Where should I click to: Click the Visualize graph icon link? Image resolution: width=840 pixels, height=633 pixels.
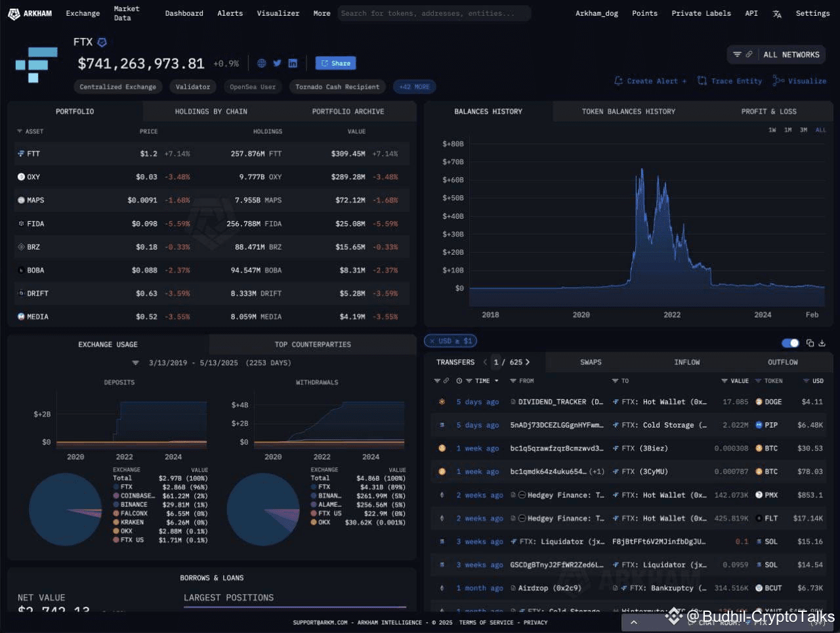799,81
